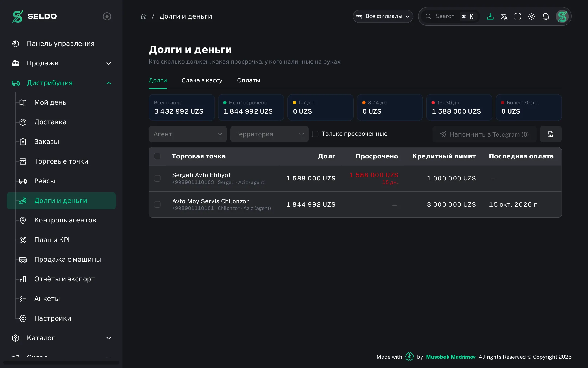Toggle fullscreen mode icon
588x368 pixels.
click(518, 16)
